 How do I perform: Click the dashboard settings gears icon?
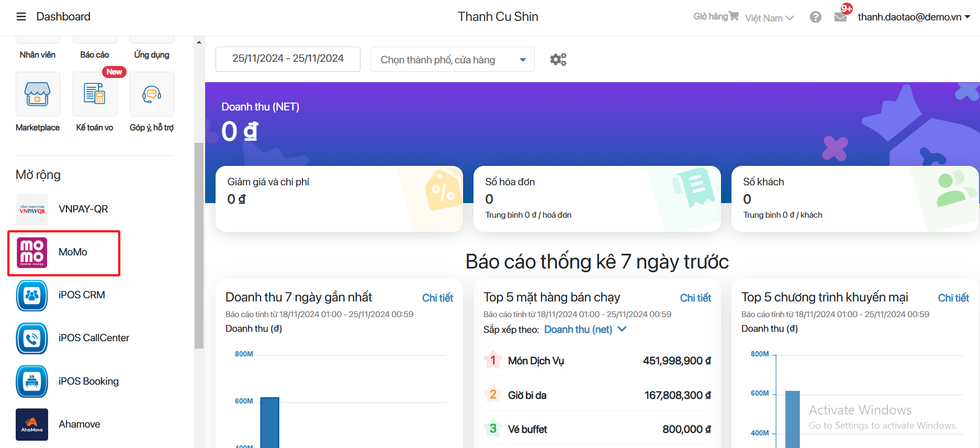pyautogui.click(x=558, y=60)
